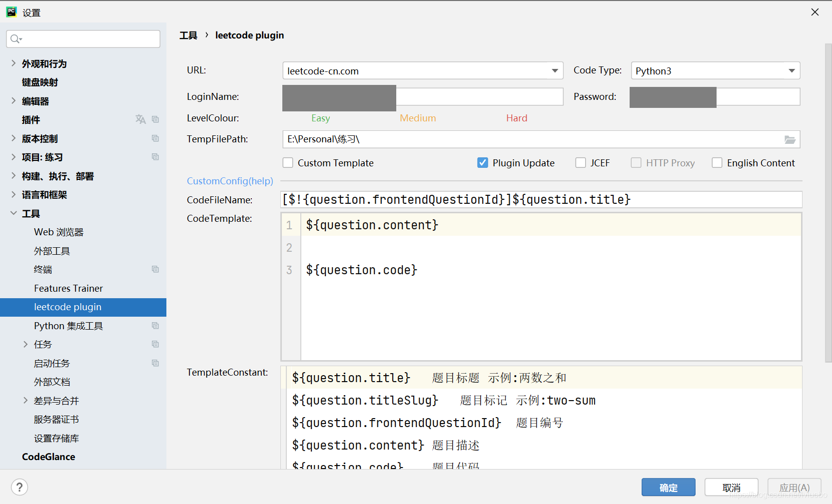Expand the 构建、执行、部署 section
Screen dimensions: 832x504
point(13,176)
